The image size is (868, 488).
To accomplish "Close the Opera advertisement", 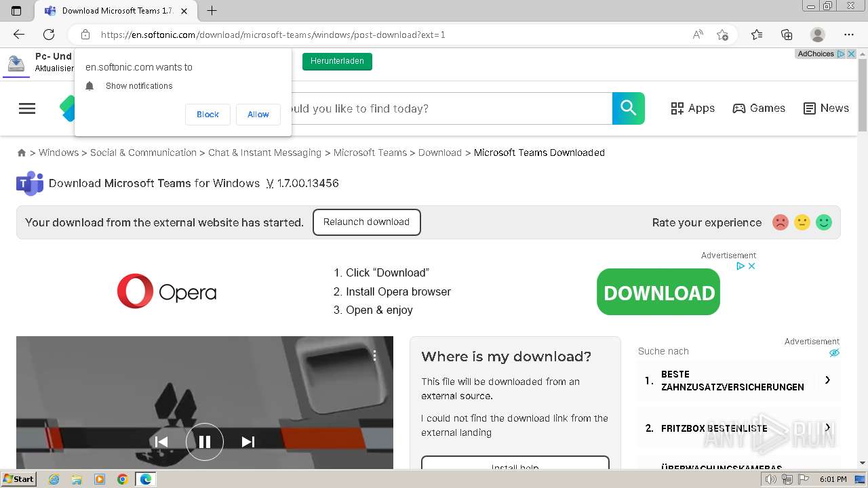I will coord(751,266).
